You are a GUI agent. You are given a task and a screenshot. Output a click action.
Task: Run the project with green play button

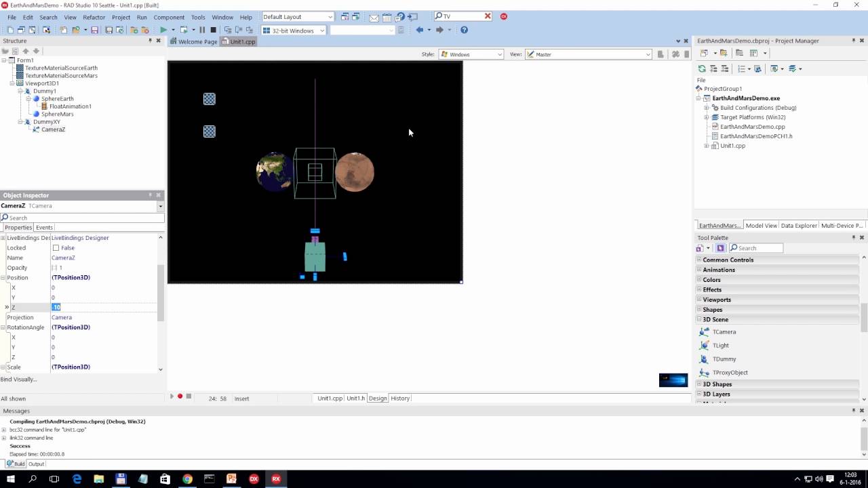coord(163,30)
